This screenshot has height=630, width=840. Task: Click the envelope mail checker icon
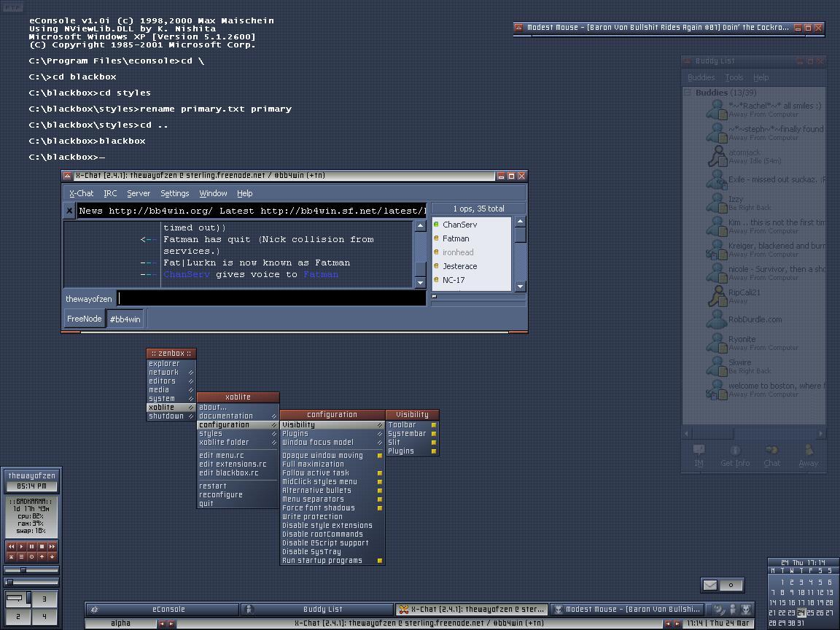tap(709, 585)
